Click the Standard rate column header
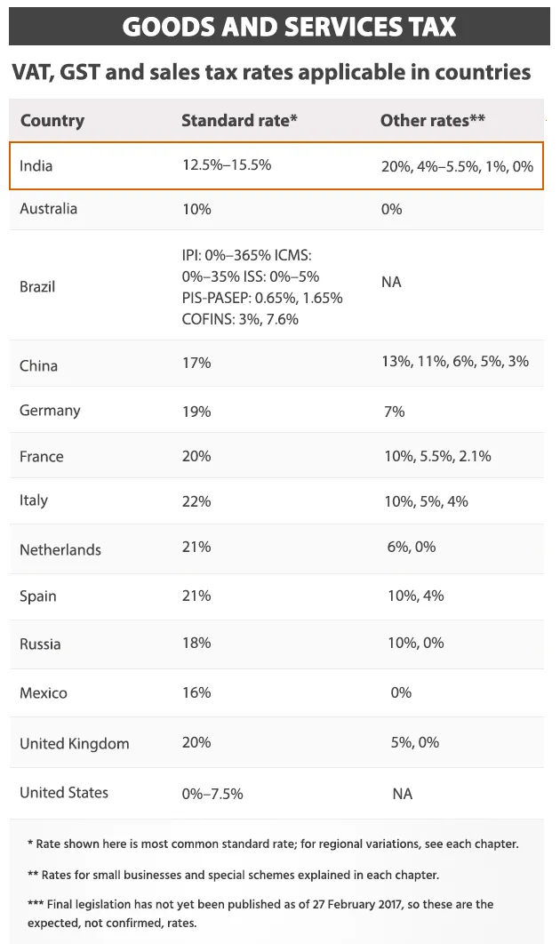 tap(239, 120)
